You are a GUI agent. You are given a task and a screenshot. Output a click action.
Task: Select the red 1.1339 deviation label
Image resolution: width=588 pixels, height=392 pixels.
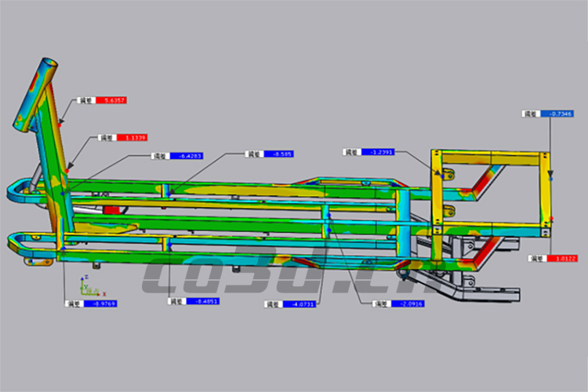[x=122, y=137]
